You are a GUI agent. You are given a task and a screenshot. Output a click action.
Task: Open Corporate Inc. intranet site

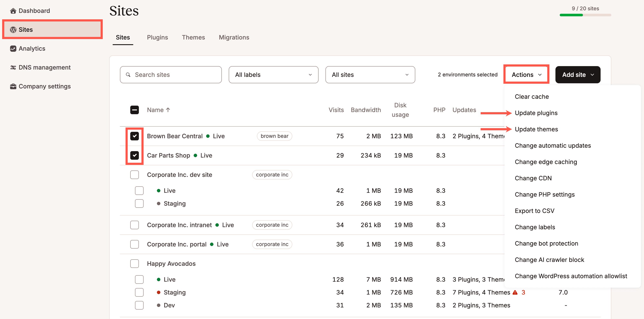(x=179, y=225)
